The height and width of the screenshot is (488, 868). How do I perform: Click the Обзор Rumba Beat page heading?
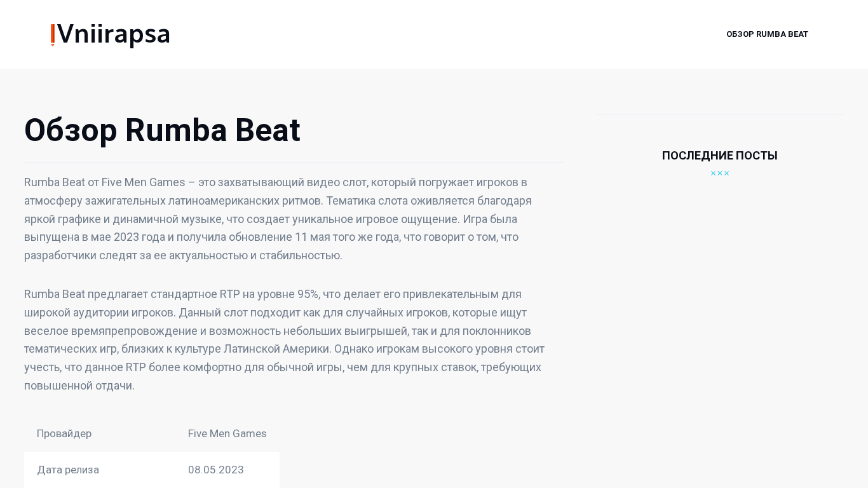tap(162, 130)
